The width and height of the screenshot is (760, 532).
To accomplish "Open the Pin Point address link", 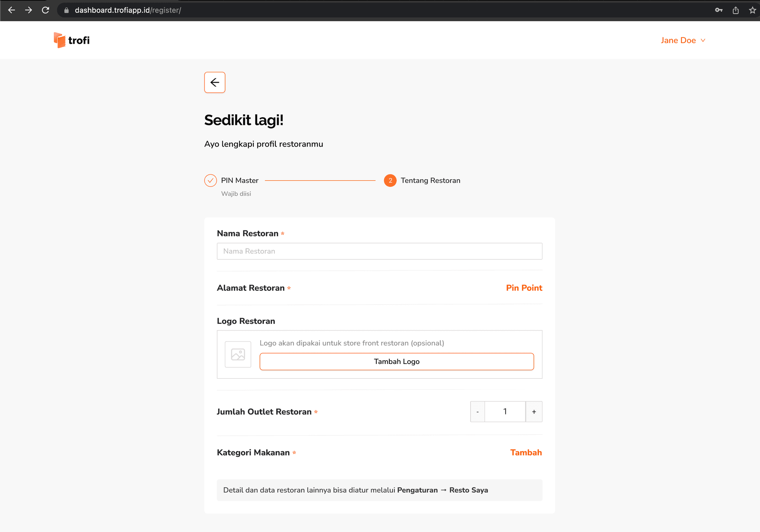I will pos(524,288).
